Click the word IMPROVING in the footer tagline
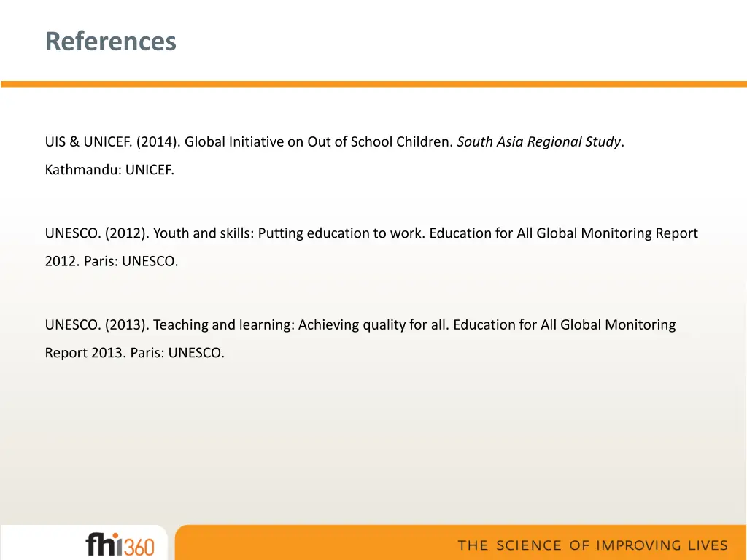 click(639, 545)
